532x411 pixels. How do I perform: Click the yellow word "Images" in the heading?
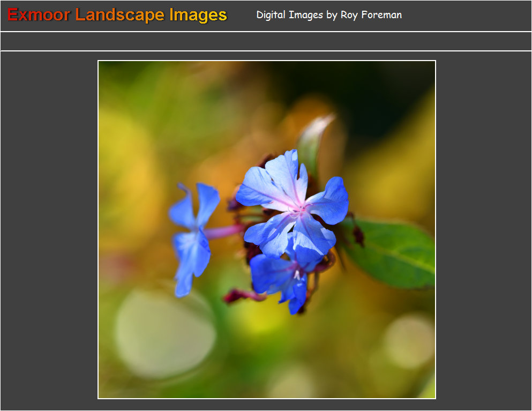(x=198, y=15)
